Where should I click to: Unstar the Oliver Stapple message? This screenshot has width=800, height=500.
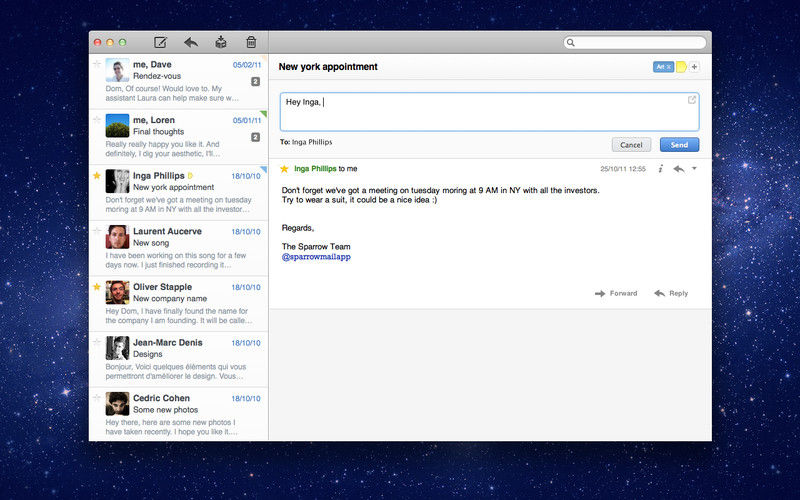point(96,287)
